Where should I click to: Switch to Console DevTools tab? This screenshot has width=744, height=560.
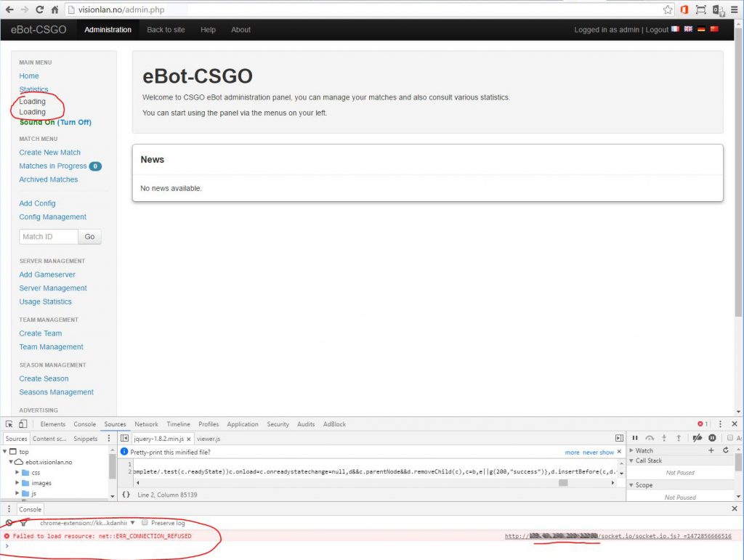pos(84,424)
